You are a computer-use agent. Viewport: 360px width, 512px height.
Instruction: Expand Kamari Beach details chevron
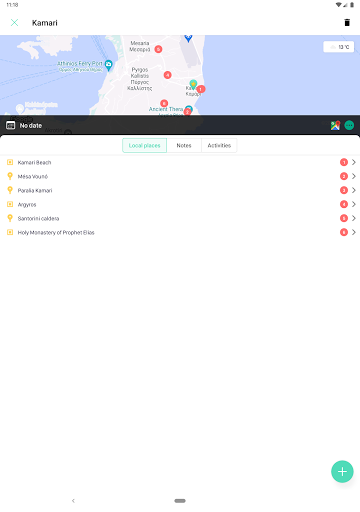coord(354,162)
